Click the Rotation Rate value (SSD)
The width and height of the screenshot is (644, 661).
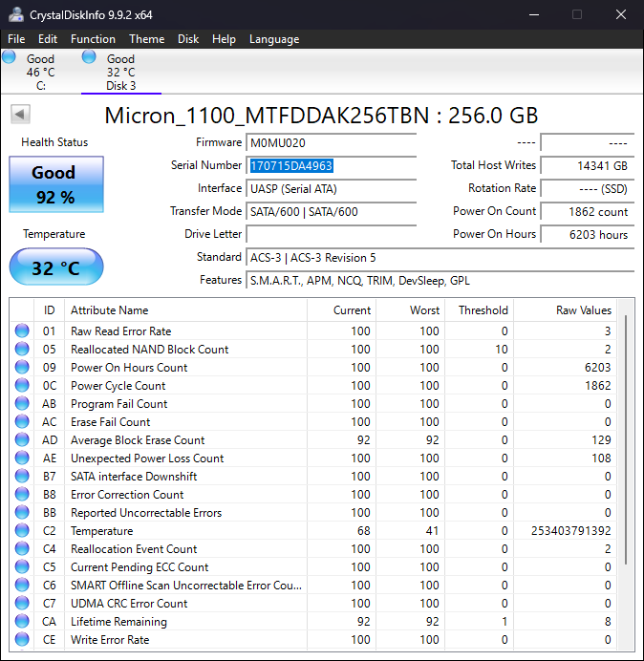pos(587,189)
